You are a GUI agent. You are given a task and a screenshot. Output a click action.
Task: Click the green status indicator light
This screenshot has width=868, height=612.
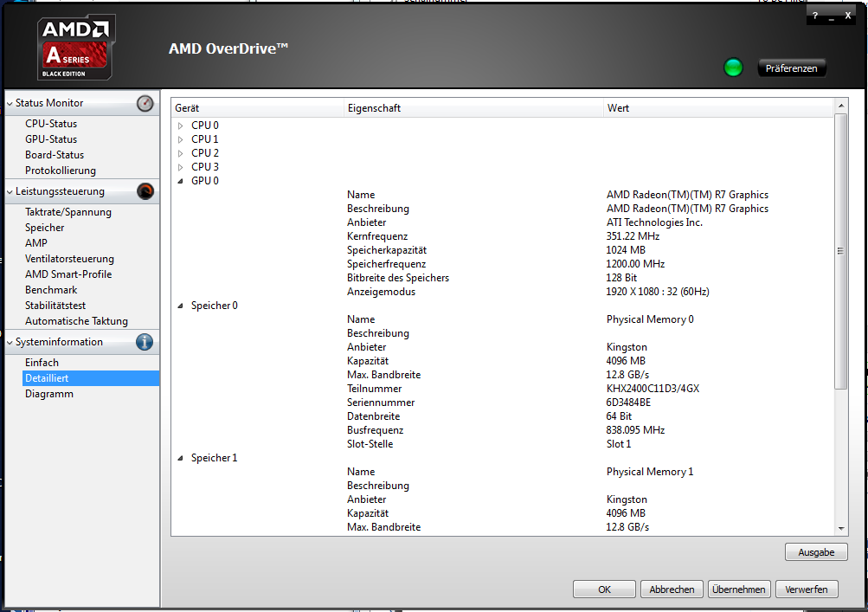tap(734, 68)
